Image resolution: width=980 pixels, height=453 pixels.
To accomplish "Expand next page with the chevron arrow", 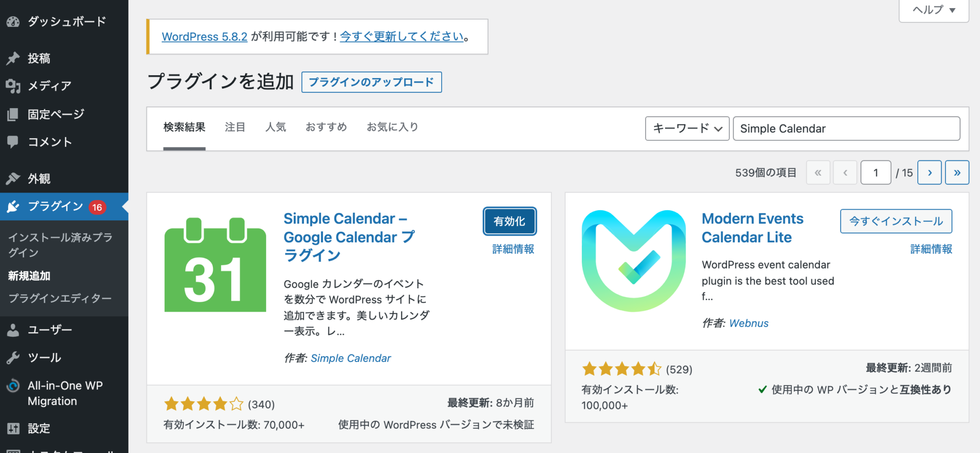I will click(x=929, y=172).
